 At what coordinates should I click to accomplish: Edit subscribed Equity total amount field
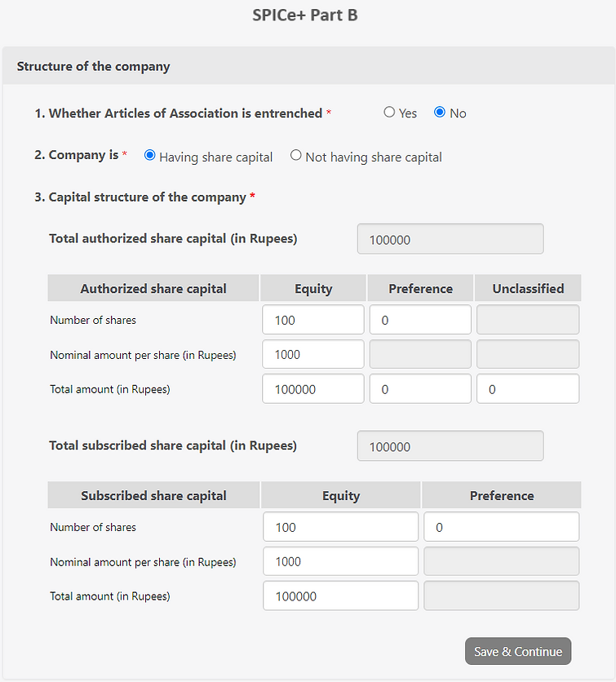(x=340, y=596)
